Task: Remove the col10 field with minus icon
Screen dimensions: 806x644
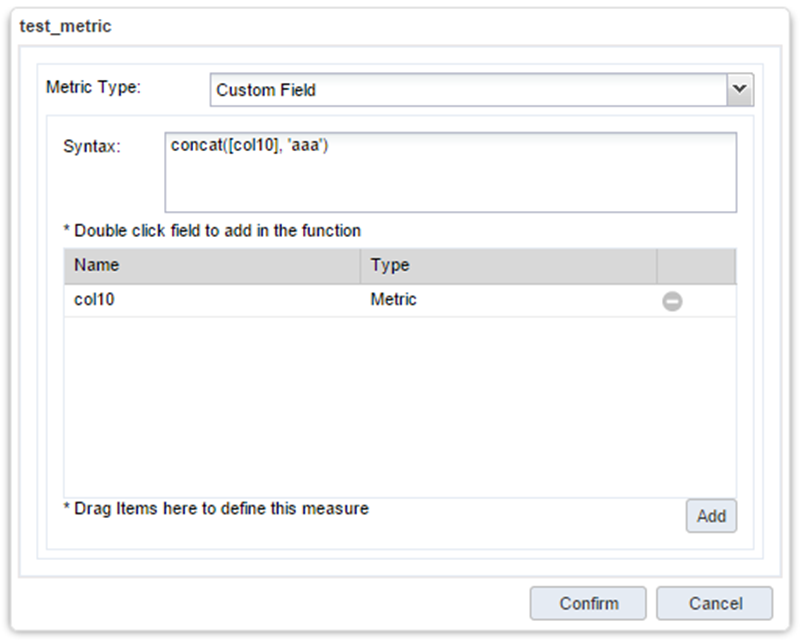Action: [x=672, y=301]
